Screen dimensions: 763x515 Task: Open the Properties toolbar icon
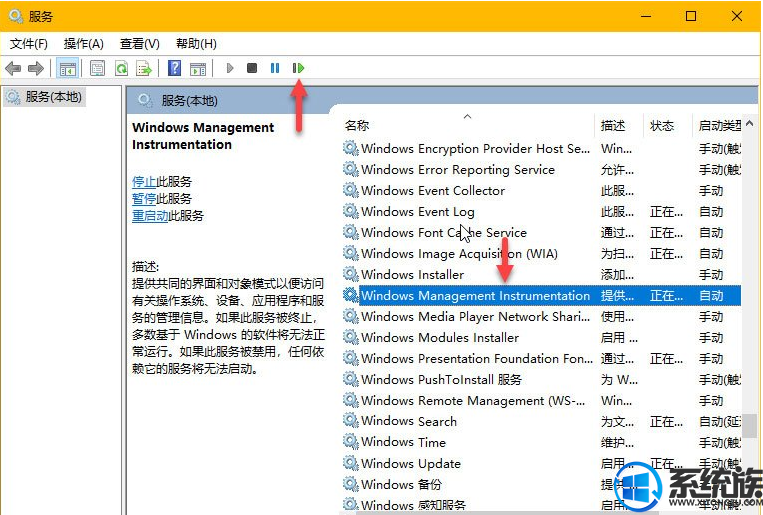click(x=97, y=68)
